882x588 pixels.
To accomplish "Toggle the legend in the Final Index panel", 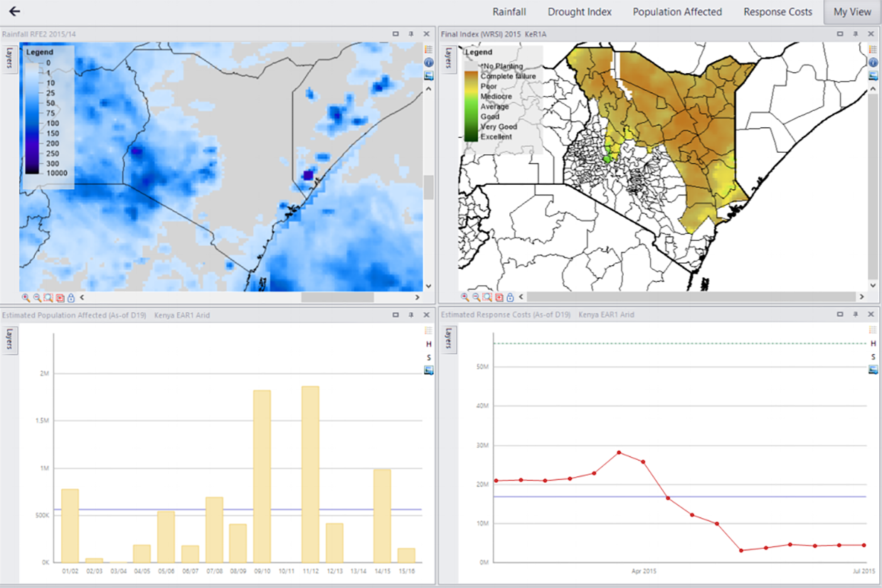I will coord(872,50).
